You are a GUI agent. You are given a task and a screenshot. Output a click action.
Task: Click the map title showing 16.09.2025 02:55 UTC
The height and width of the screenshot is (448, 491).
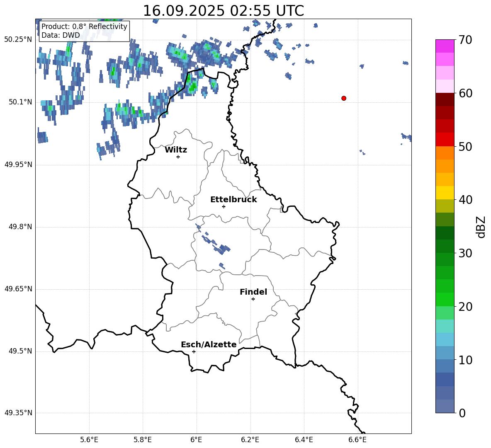click(x=223, y=11)
